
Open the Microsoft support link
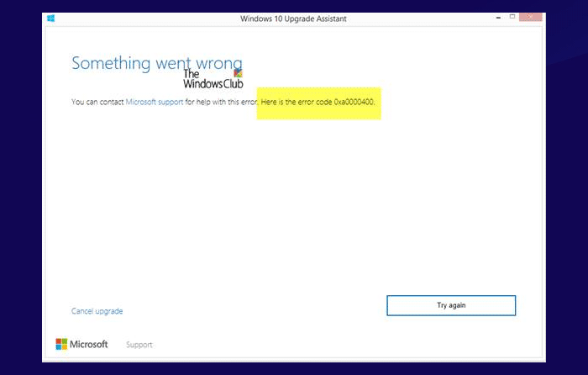154,102
